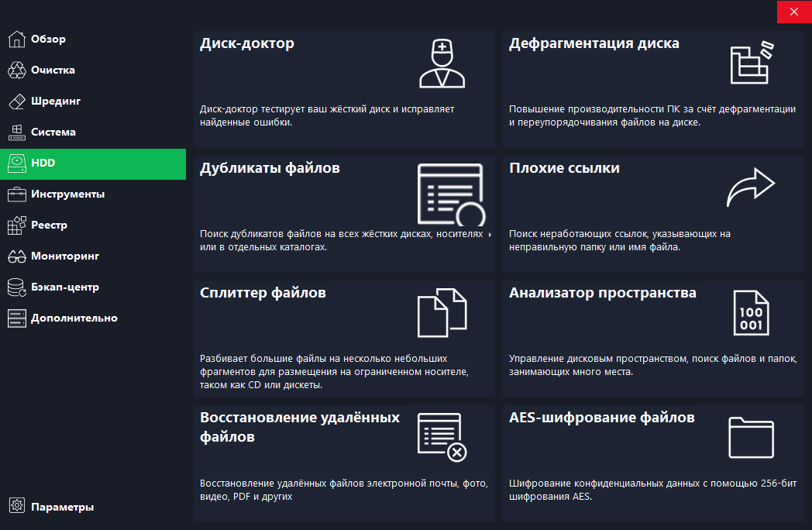Click the deleted files recovery description

coord(344,490)
